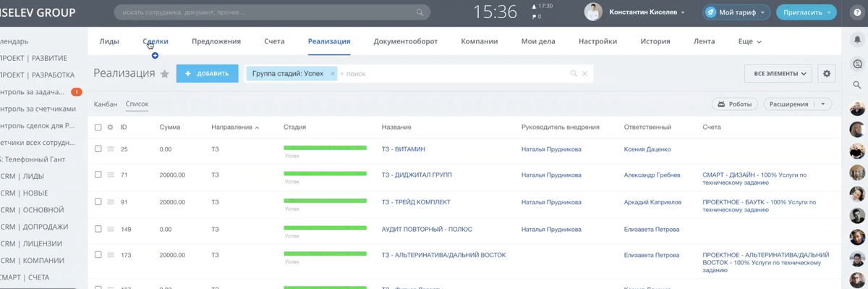This screenshot has height=289, width=868.
Task: Tick the checkbox for row ID 25
Action: (98, 149)
